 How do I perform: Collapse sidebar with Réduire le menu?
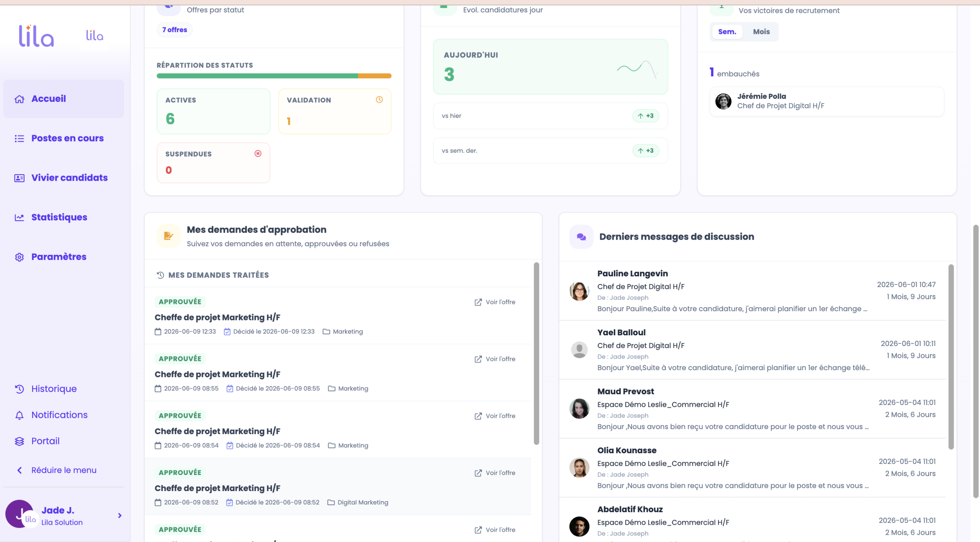[64, 470]
